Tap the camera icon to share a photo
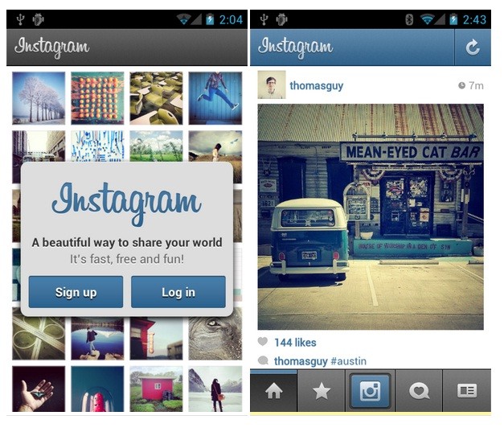The width and height of the screenshot is (504, 428). coord(370,391)
